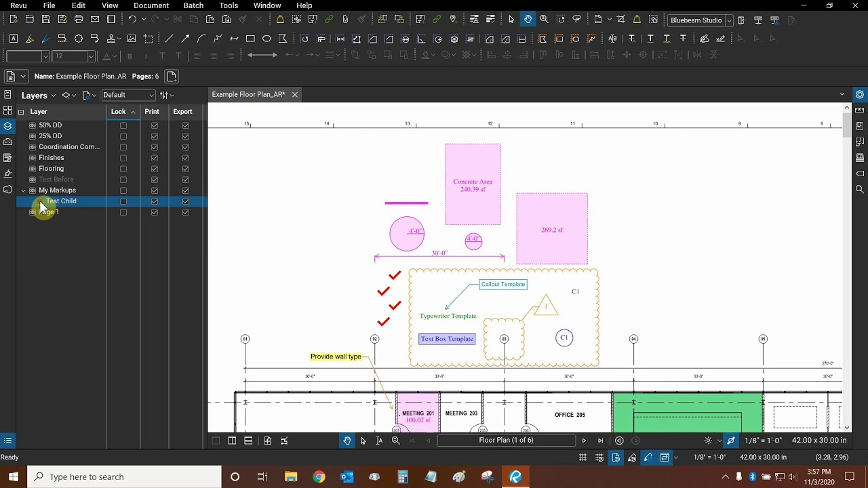Open the Tools menu

click(x=229, y=5)
